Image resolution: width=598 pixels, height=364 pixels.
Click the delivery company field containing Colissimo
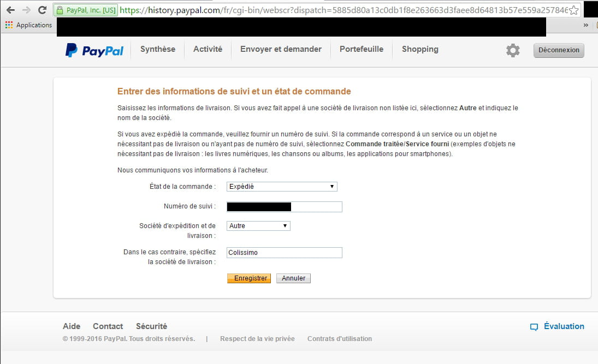[x=285, y=253]
